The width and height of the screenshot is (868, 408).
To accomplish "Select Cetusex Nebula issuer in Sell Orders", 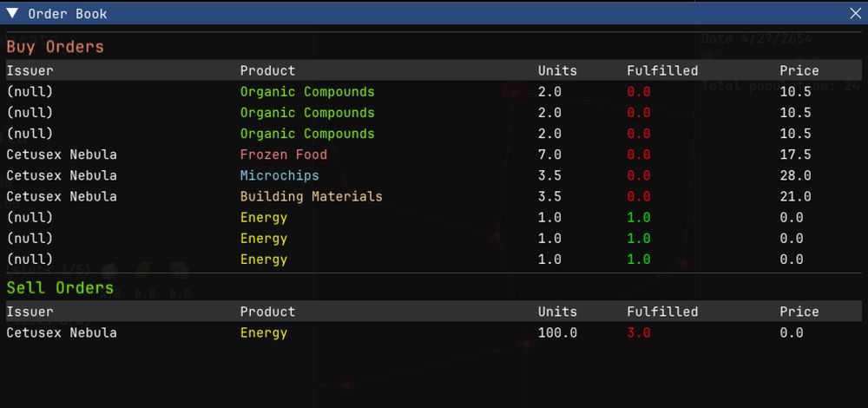I will 62,332.
